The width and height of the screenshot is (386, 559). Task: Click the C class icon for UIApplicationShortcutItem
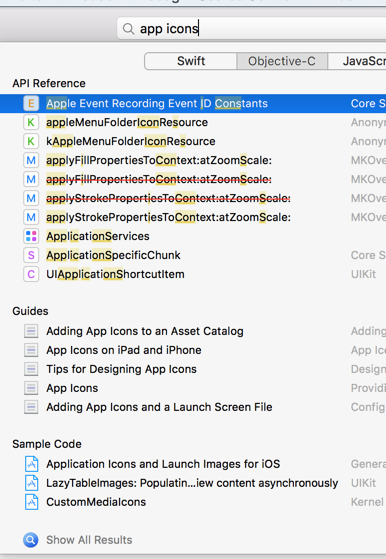[31, 274]
